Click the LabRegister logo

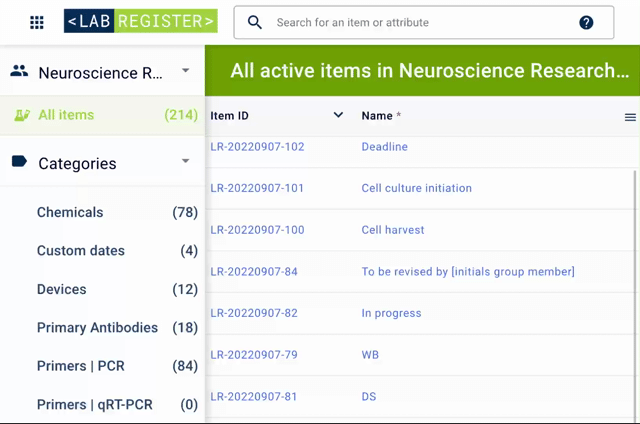pyautogui.click(x=140, y=21)
